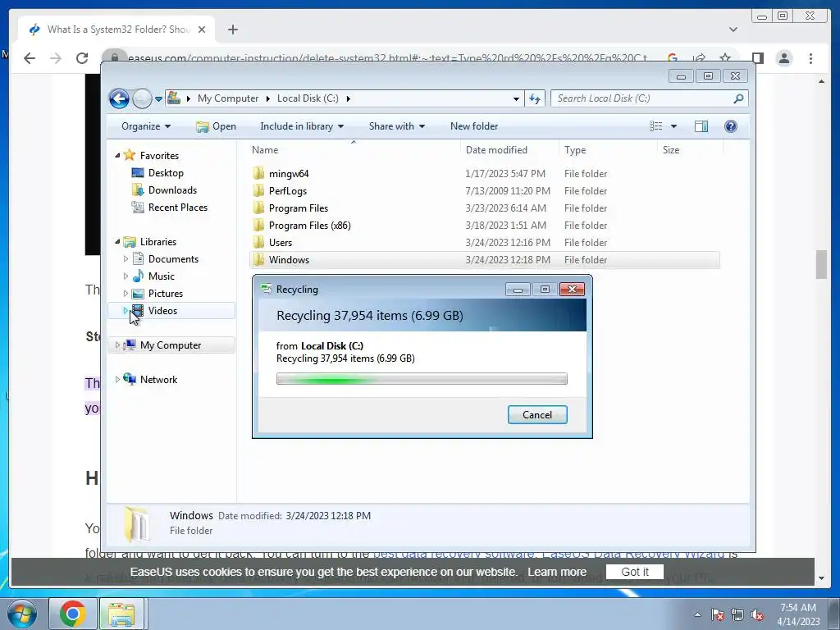Select the Videos library
Screen dimensions: 840x630
(163, 311)
